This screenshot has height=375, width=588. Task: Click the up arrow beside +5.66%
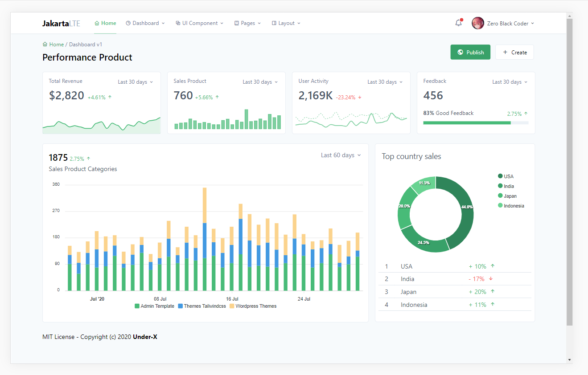[217, 97]
